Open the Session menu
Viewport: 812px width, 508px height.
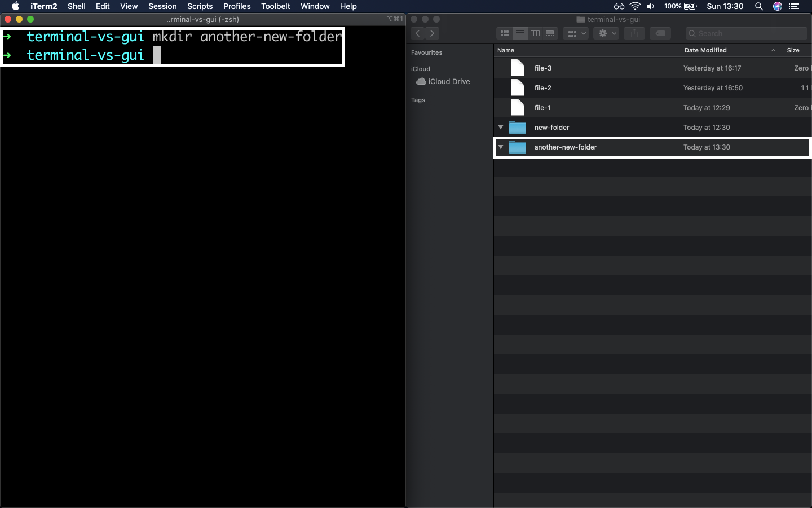tap(162, 6)
